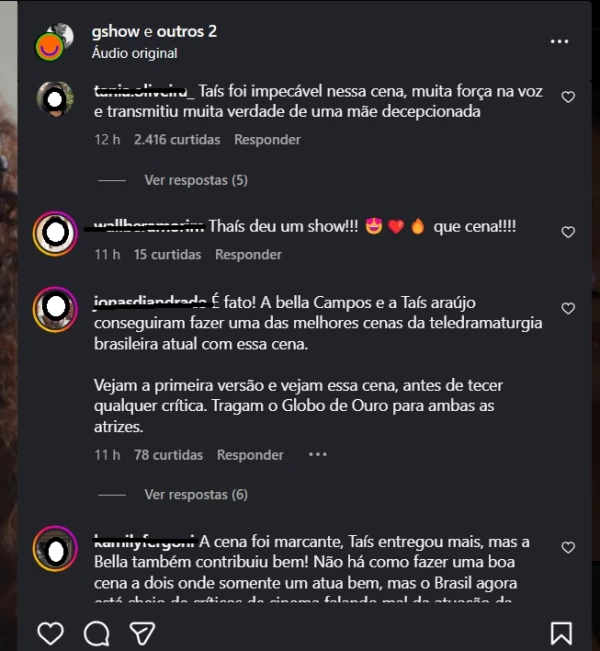600x651 pixels.
Task: Open gshow's profile picture avatar
Action: click(x=52, y=42)
